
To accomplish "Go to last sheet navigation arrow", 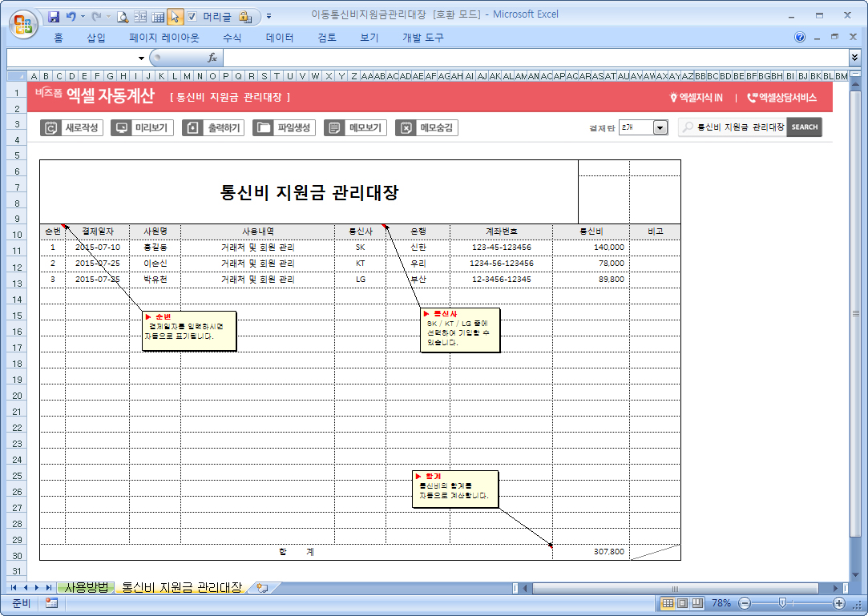I will (49, 588).
